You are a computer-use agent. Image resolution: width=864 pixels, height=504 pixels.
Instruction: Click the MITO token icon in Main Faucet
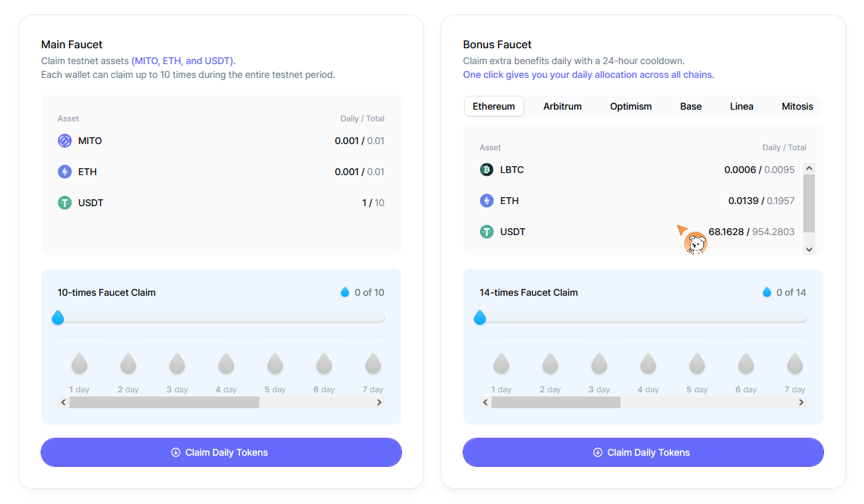click(x=65, y=141)
